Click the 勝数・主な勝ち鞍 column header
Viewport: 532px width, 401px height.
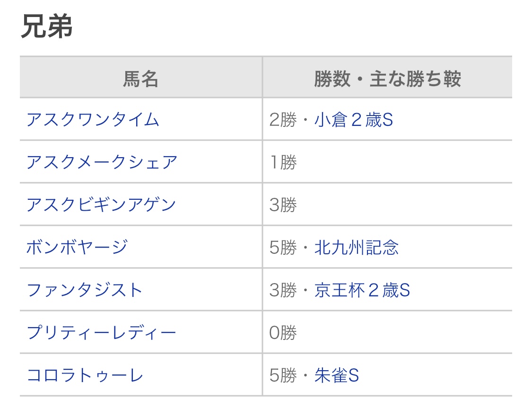387,79
